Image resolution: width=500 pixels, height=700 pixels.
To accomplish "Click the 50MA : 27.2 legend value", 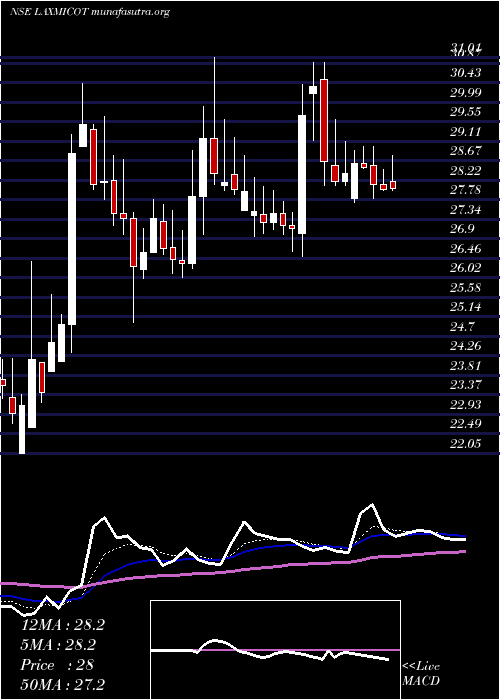I will pyautogui.click(x=63, y=684).
